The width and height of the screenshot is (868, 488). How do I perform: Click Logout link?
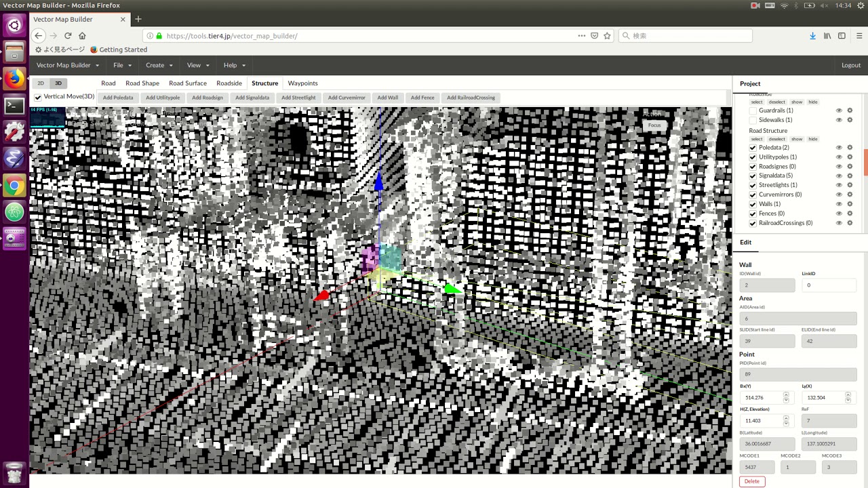851,65
